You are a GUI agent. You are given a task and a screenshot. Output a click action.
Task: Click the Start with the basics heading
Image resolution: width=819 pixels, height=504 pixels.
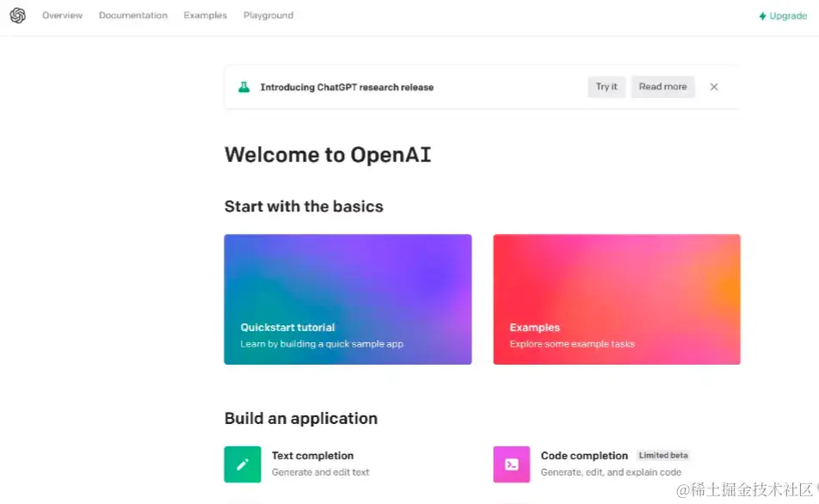click(x=304, y=206)
